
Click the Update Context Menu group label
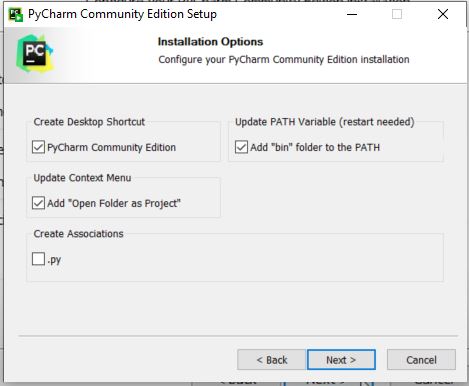point(82,178)
